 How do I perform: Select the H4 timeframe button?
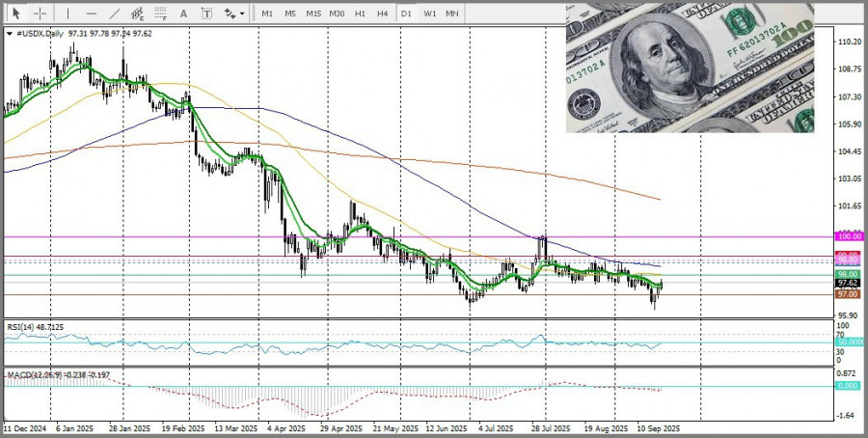[383, 14]
